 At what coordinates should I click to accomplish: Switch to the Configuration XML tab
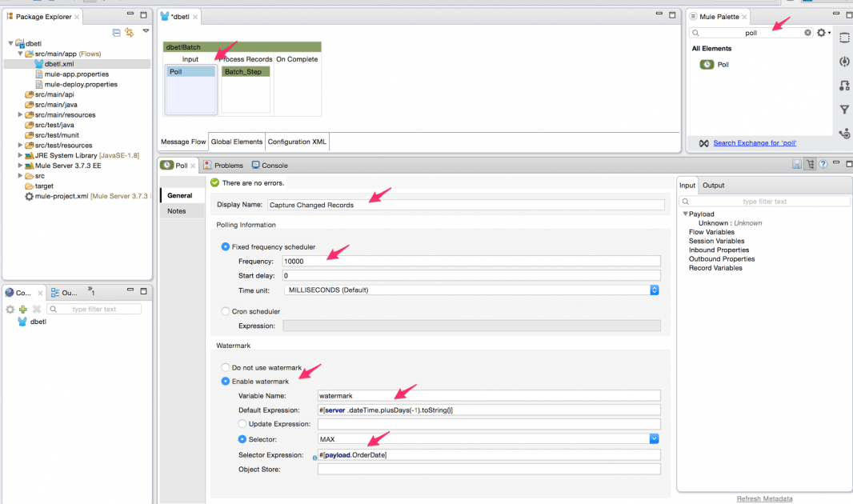296,142
